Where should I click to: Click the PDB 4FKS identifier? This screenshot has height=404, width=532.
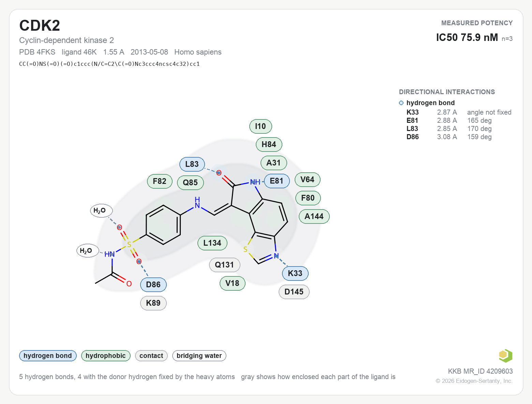37,52
